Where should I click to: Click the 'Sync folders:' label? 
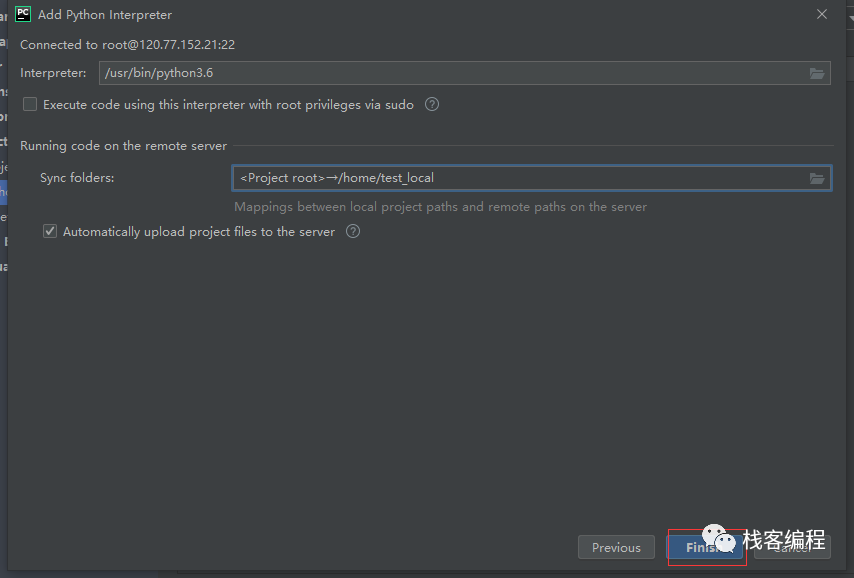click(77, 178)
